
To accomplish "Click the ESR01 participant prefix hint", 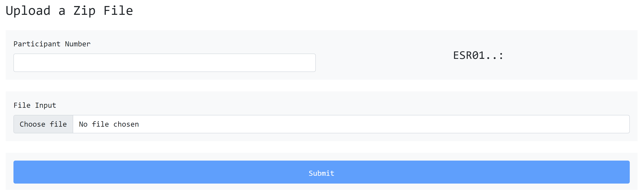I will click(478, 55).
